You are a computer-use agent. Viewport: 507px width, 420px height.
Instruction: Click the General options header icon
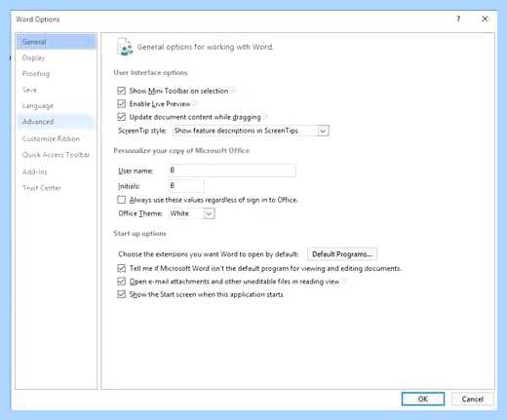(125, 47)
